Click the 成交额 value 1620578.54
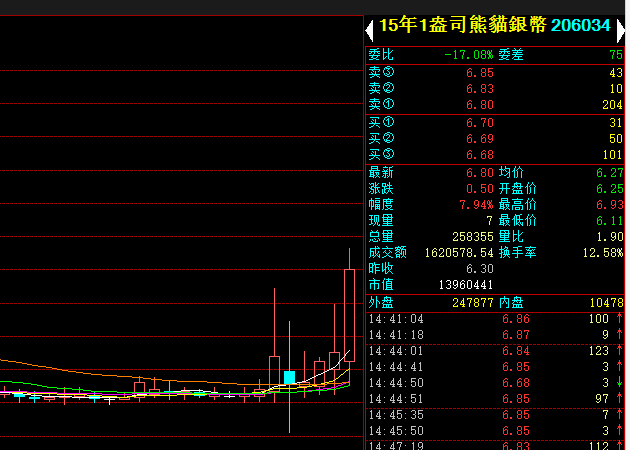Image resolution: width=630 pixels, height=450 pixels. [x=459, y=253]
